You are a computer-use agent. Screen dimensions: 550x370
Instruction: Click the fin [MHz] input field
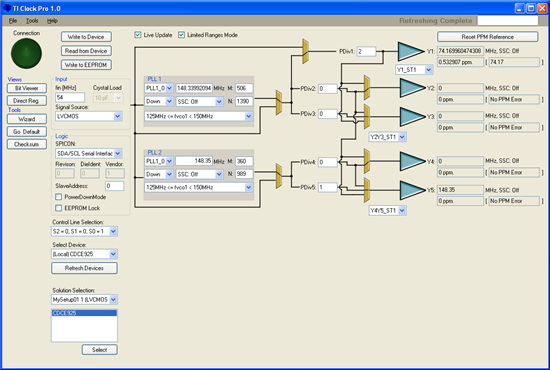[70, 97]
